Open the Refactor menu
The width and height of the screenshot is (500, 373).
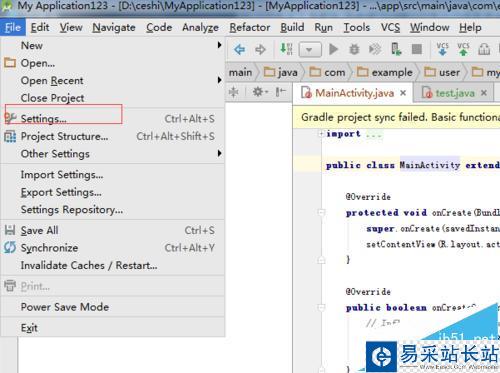click(250, 27)
